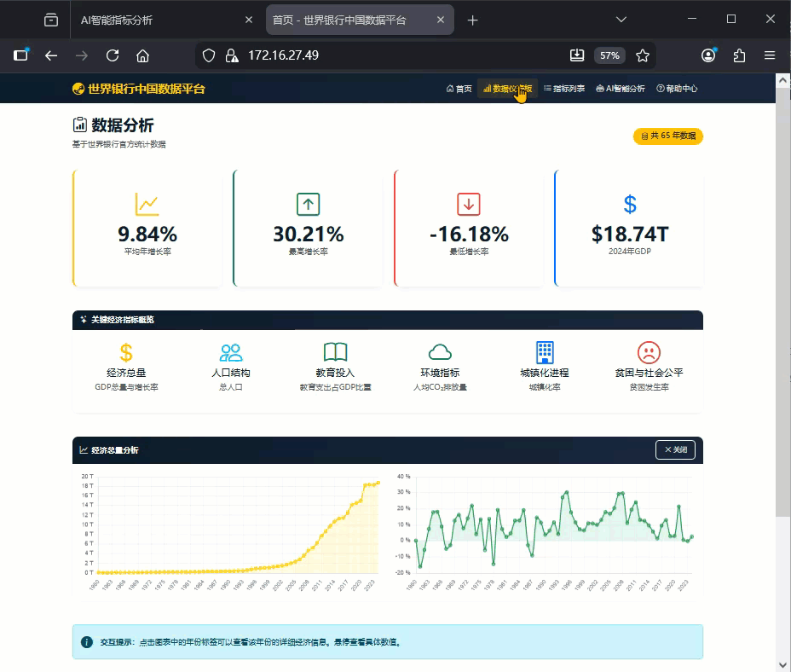Click the 1960 year label on GDP chart
791x672 pixels.
coord(95,586)
